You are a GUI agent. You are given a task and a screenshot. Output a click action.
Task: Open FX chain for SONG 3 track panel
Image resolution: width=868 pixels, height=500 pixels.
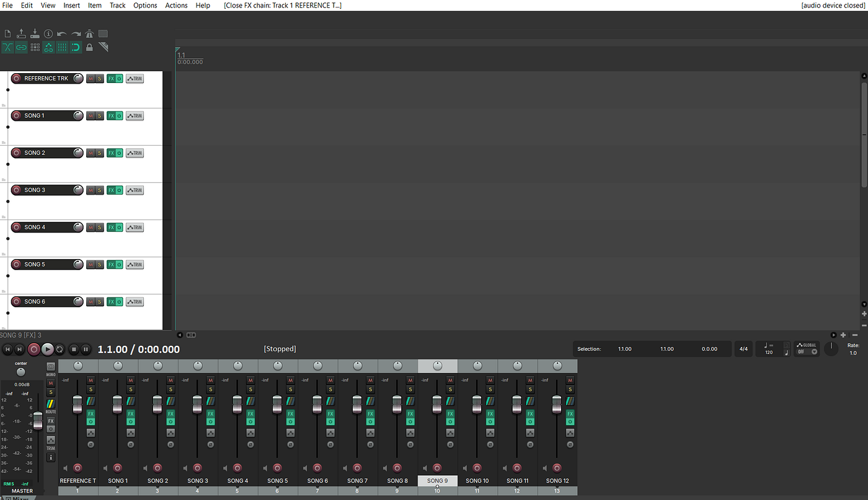click(111, 190)
